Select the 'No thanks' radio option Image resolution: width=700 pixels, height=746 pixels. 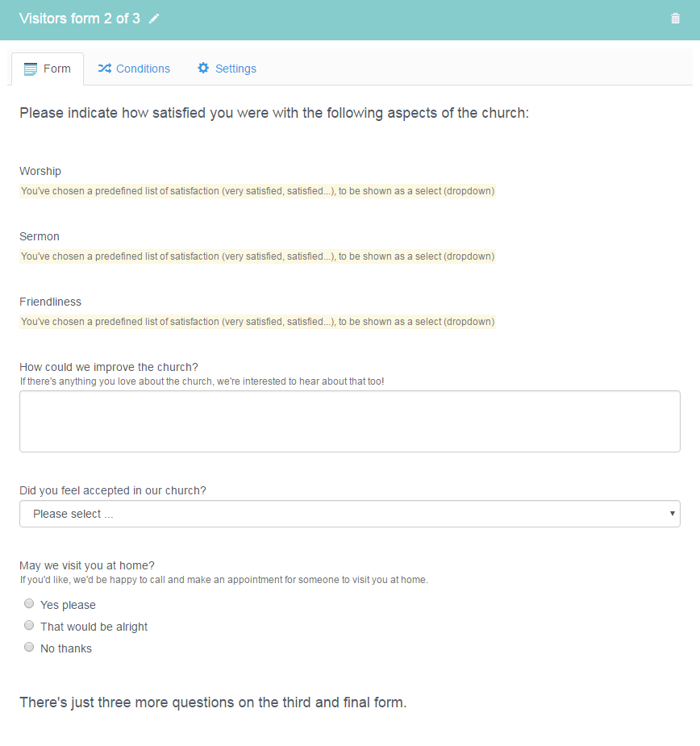(x=29, y=647)
